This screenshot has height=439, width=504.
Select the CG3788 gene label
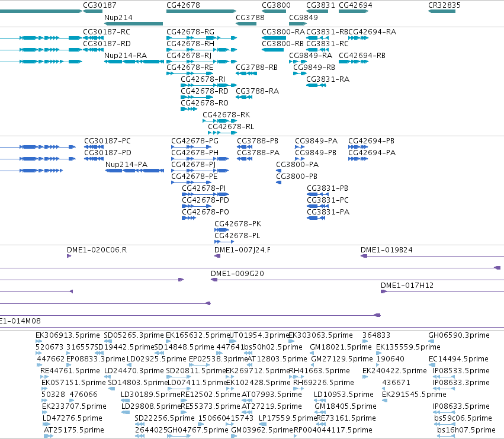click(250, 17)
